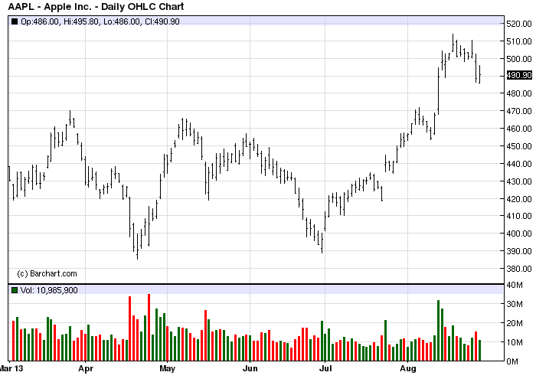Click the tallest green volume bar in mid August
The height and width of the screenshot is (392, 536).
click(x=439, y=331)
